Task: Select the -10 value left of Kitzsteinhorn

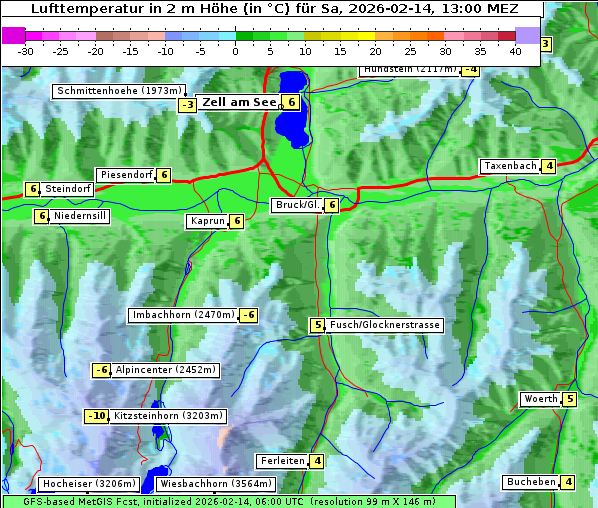Action: coord(96,416)
